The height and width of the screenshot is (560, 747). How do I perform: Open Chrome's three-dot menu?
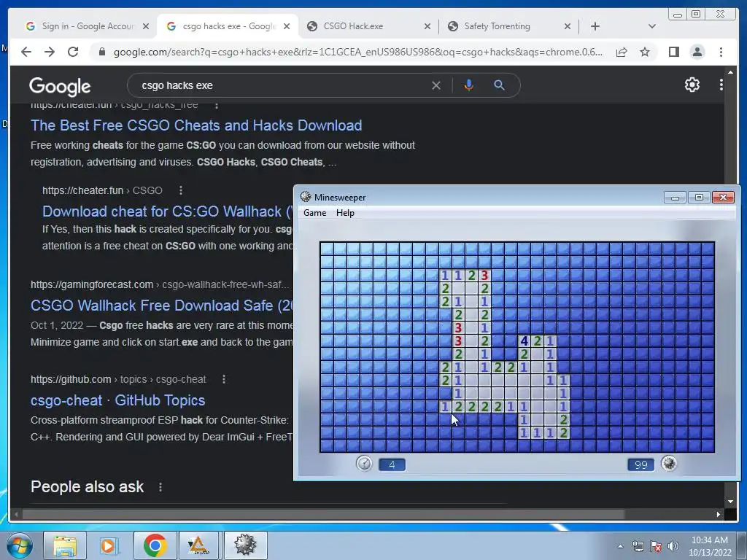click(721, 52)
